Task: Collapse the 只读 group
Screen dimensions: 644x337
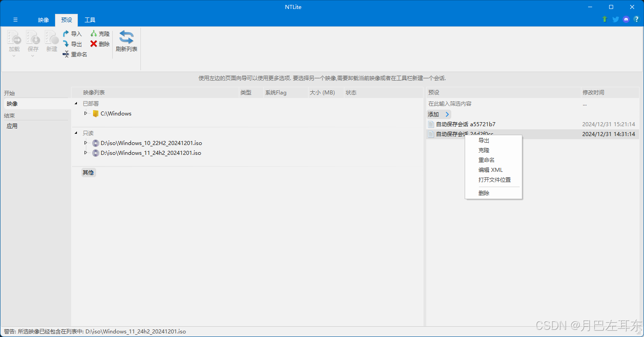Action: pos(76,133)
